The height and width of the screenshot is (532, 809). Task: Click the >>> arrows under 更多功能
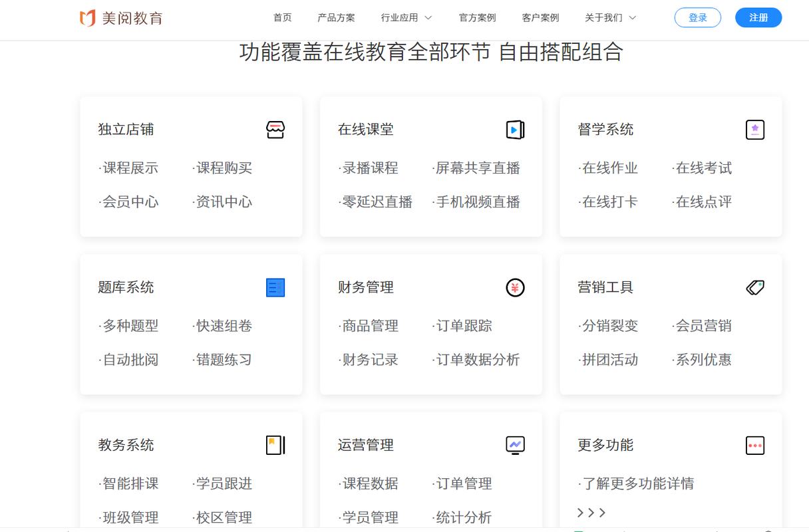(x=591, y=513)
